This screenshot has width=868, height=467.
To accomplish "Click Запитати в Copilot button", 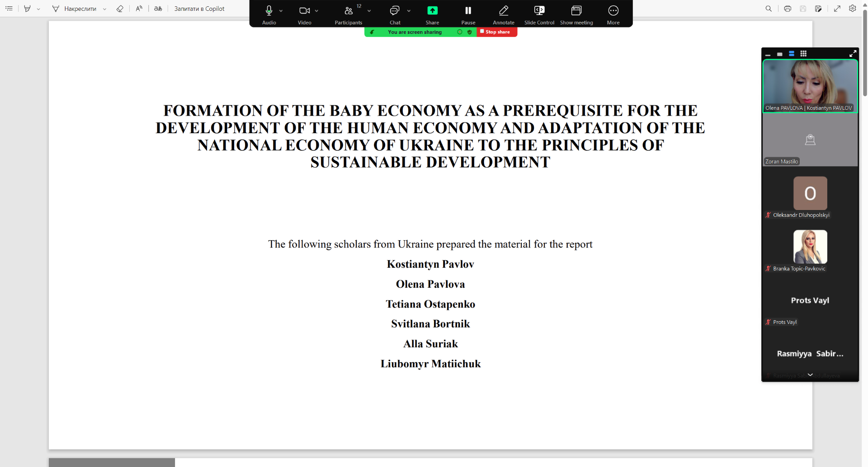I will pyautogui.click(x=199, y=9).
